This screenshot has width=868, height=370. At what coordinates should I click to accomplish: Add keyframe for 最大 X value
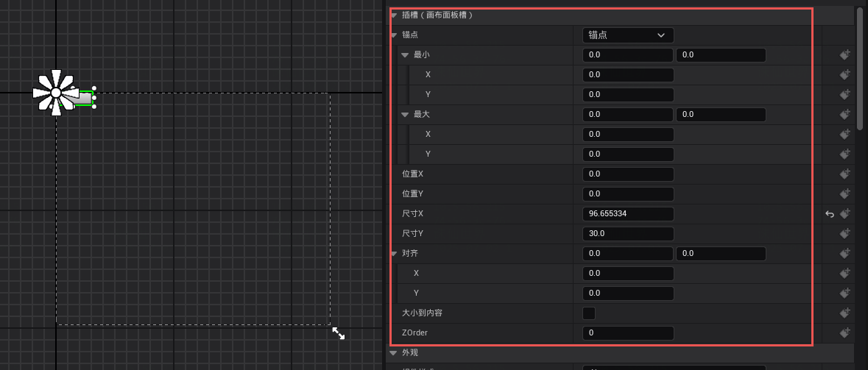coord(844,135)
